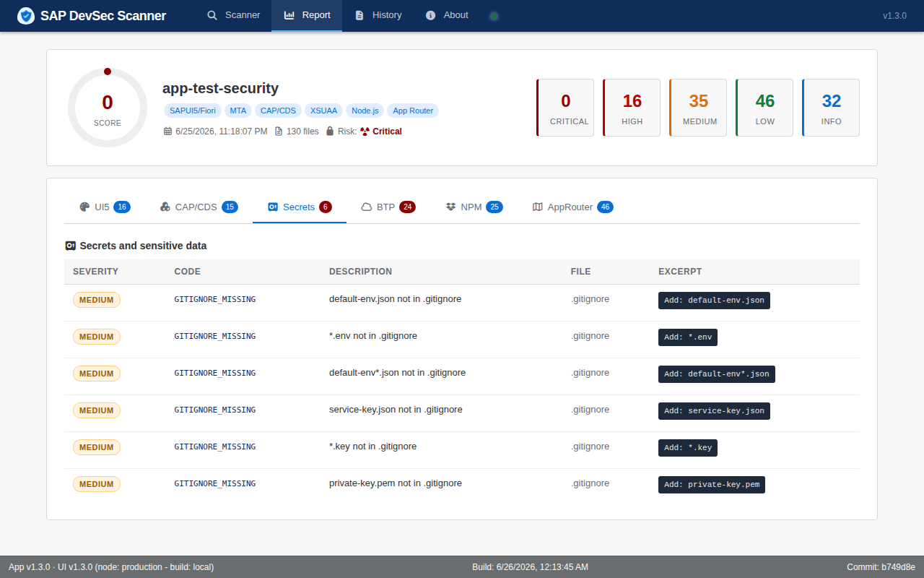Screen dimensions: 924x578
Task: Click 'default-env*.json not in .gitignore' description
Action: 398,373
